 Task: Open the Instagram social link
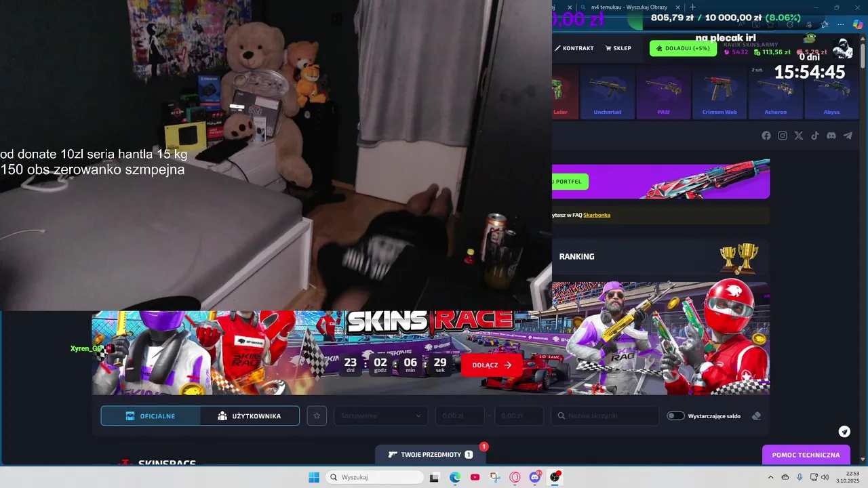tap(783, 136)
